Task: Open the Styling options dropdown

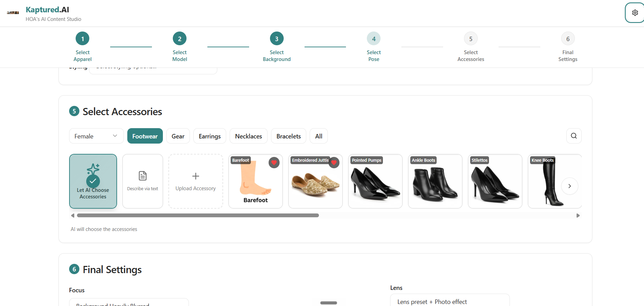Action: [153, 70]
